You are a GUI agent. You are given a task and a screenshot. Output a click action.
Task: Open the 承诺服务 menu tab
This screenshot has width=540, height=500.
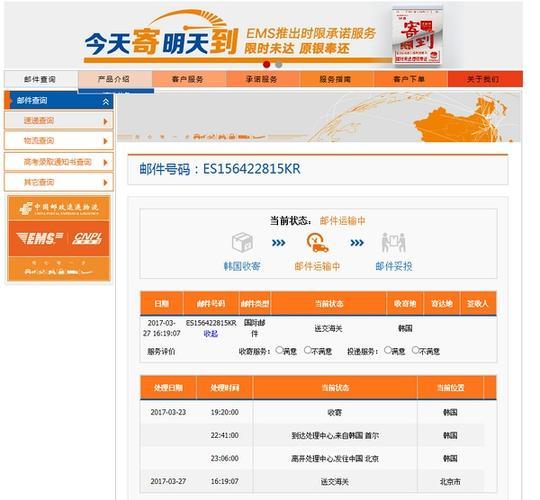click(x=262, y=79)
